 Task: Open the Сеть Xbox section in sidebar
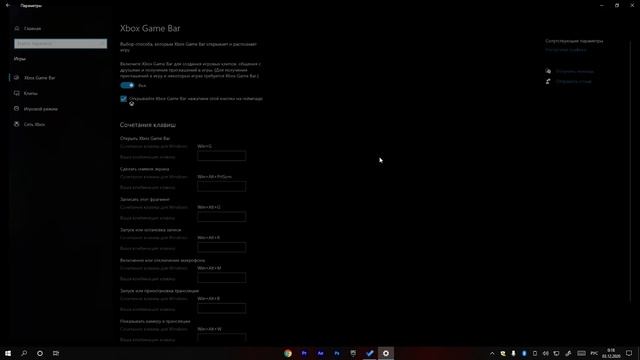pos(30,124)
